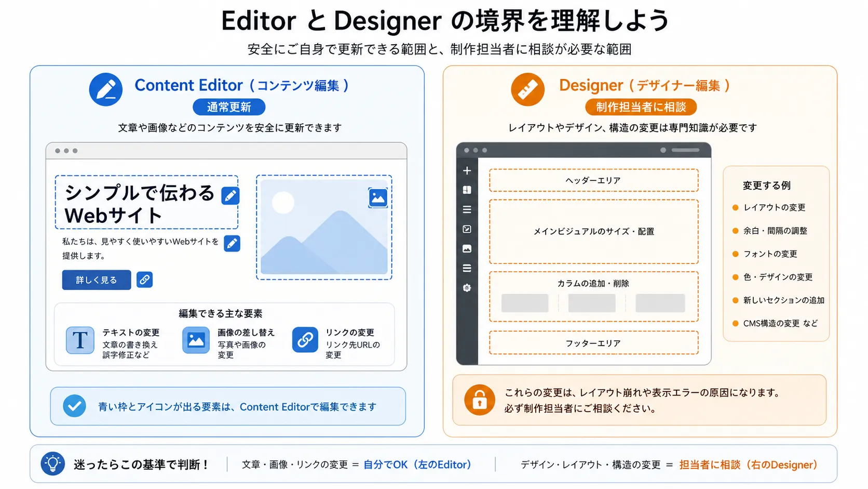The width and height of the screenshot is (868, 489).
Task: Click the 通常更新 blue pill badge
Action: 229,107
